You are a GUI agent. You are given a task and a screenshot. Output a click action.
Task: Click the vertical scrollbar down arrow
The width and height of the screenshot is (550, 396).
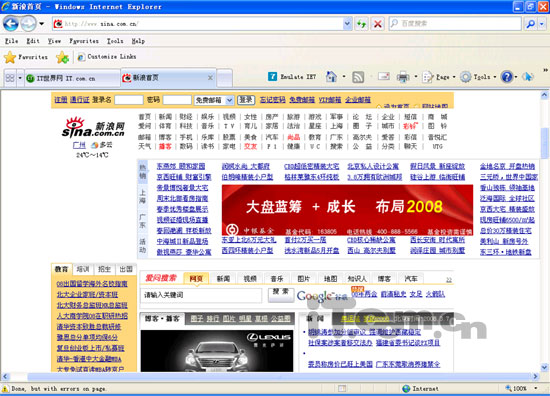(x=544, y=368)
